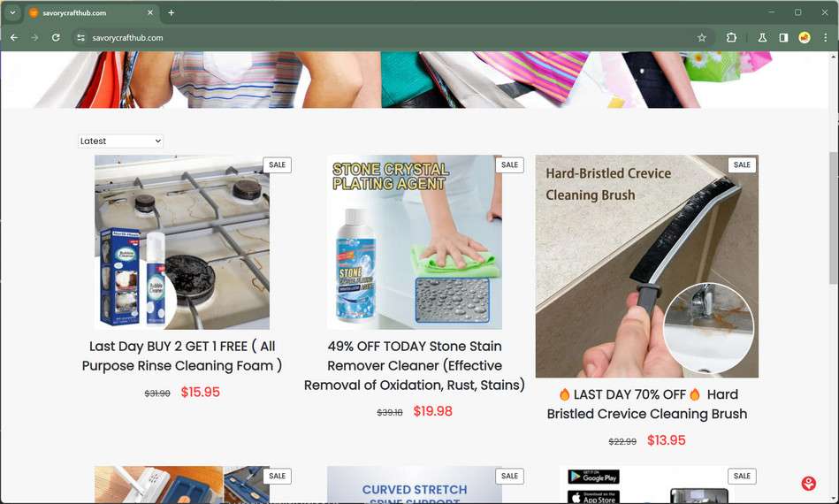The image size is (839, 504).
Task: Reload the page with refresh icon
Action: pyautogui.click(x=56, y=37)
